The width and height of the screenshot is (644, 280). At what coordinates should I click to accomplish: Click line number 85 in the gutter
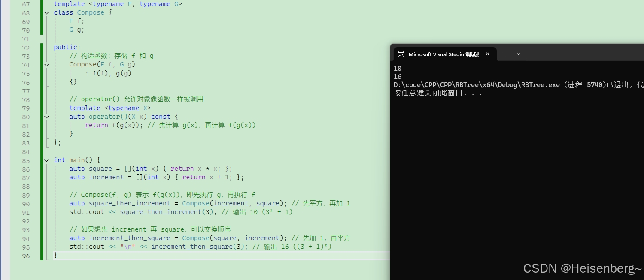[26, 160]
